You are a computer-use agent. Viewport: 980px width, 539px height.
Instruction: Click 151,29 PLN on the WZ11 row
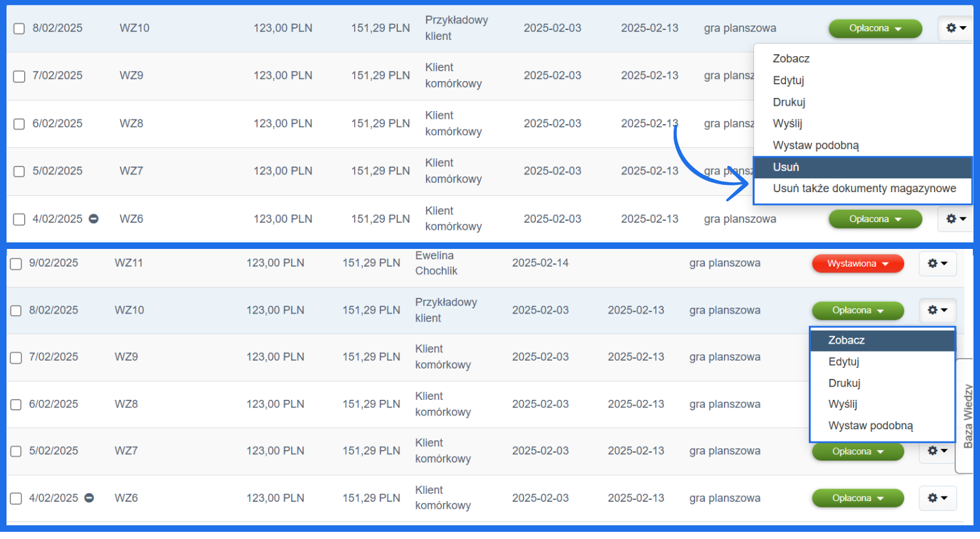point(371,263)
